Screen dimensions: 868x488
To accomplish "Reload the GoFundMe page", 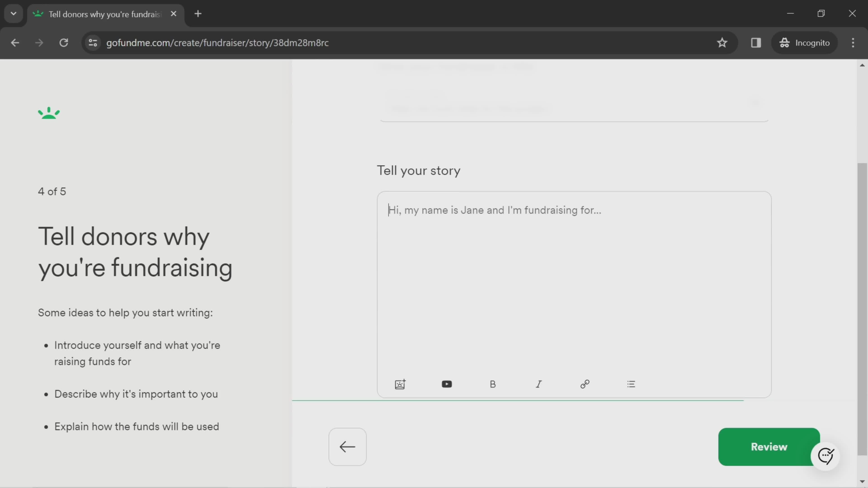I will pos(64,43).
